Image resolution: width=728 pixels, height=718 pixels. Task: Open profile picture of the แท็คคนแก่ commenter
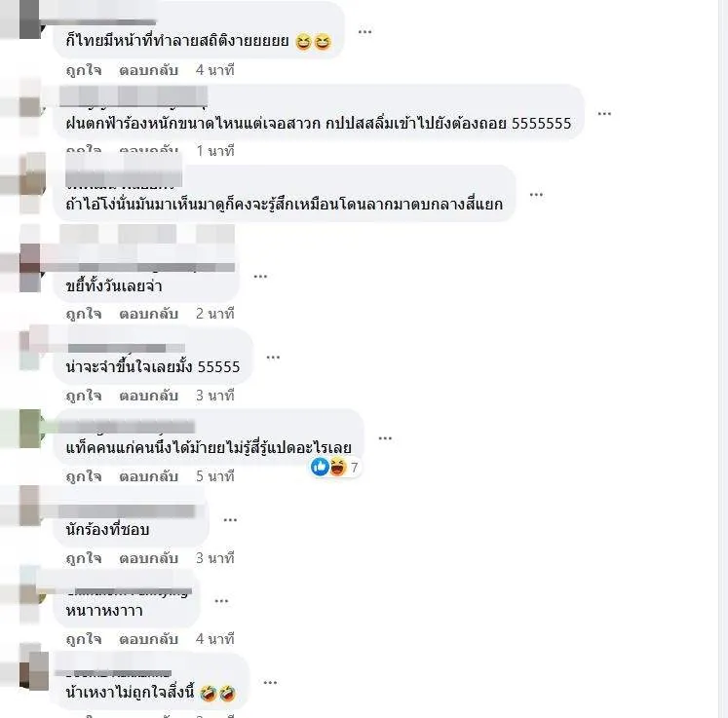pos(30,429)
